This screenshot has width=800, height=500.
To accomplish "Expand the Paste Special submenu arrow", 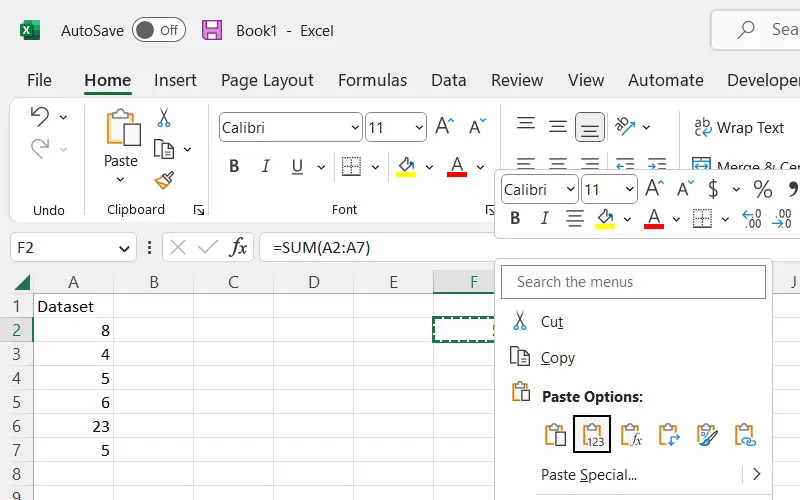I will (x=756, y=474).
